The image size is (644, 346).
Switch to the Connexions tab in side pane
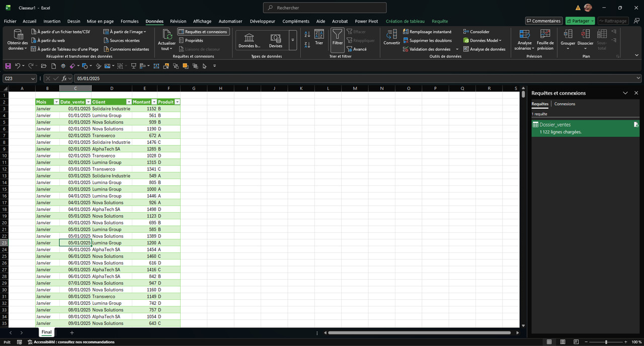pyautogui.click(x=565, y=104)
